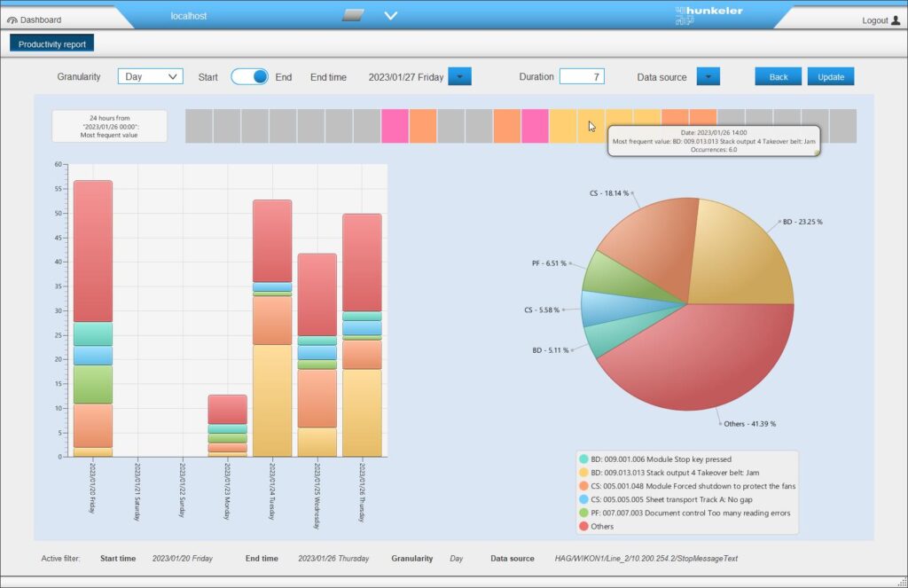The width and height of the screenshot is (908, 588).
Task: Expand the header chevron menu
Action: (391, 16)
